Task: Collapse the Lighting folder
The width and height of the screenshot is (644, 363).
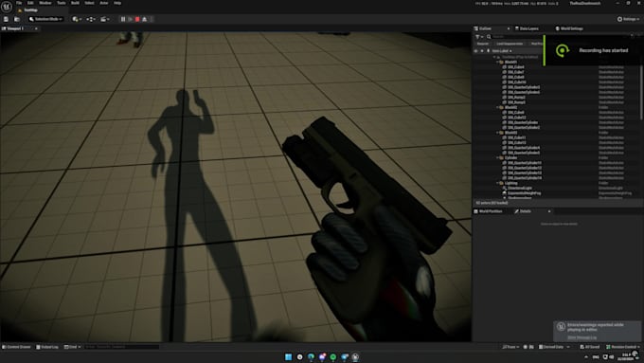Action: (497, 183)
